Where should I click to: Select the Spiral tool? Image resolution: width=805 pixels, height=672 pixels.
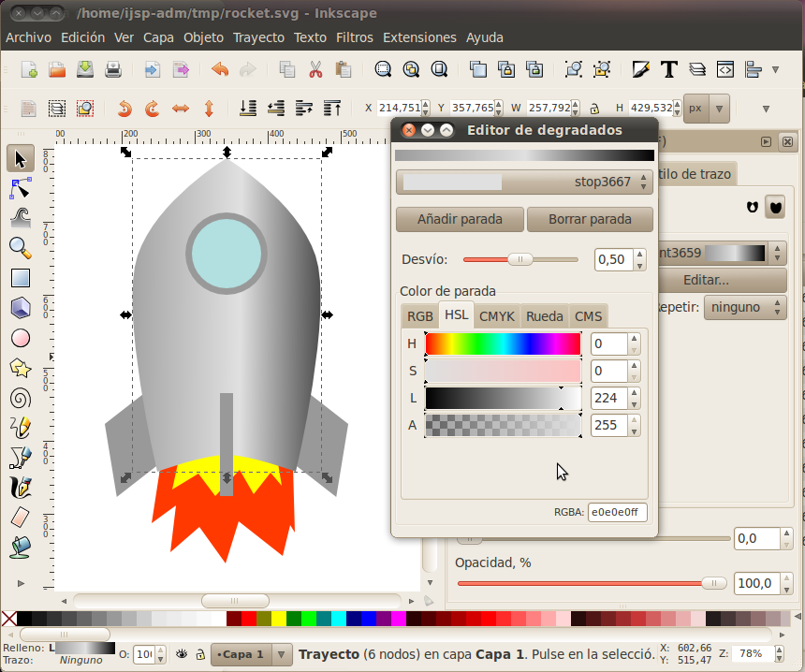[21, 399]
